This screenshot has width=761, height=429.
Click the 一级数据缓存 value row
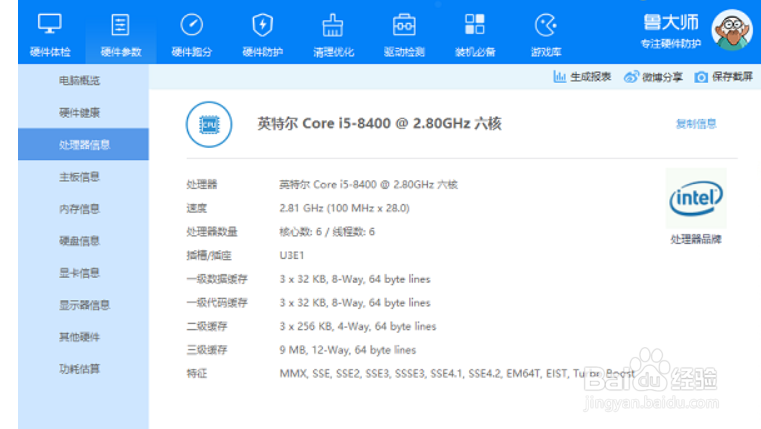pos(355,279)
